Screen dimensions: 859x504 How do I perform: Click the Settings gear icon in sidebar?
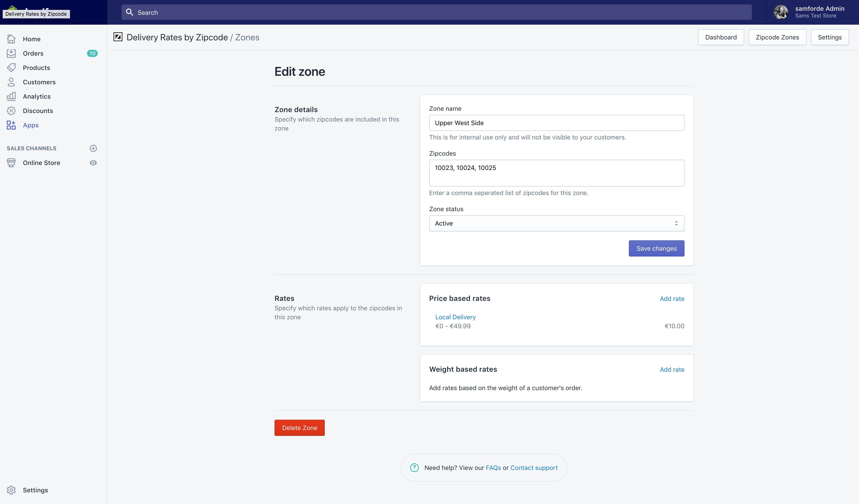point(11,490)
